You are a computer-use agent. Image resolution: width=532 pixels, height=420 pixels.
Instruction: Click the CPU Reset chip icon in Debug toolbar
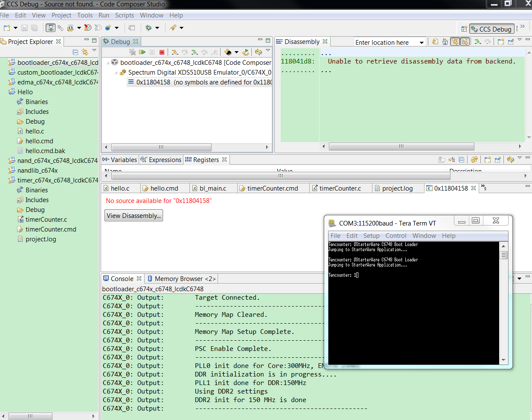(228, 52)
